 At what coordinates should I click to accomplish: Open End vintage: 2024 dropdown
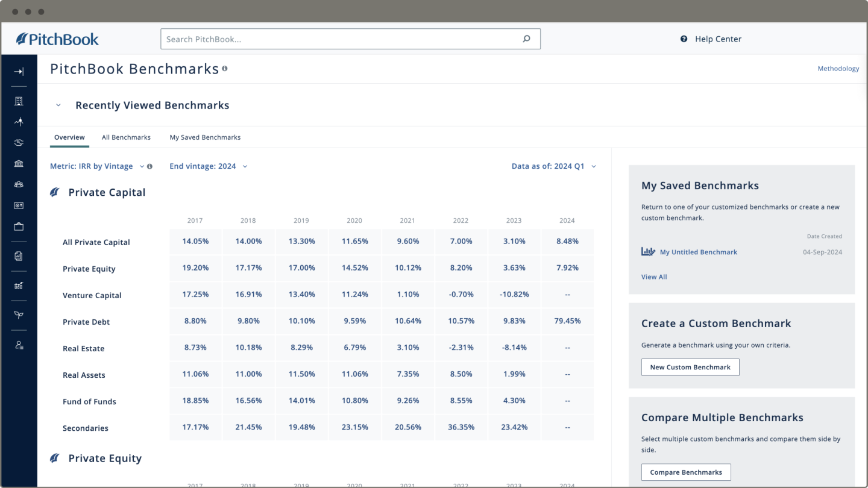[208, 166]
